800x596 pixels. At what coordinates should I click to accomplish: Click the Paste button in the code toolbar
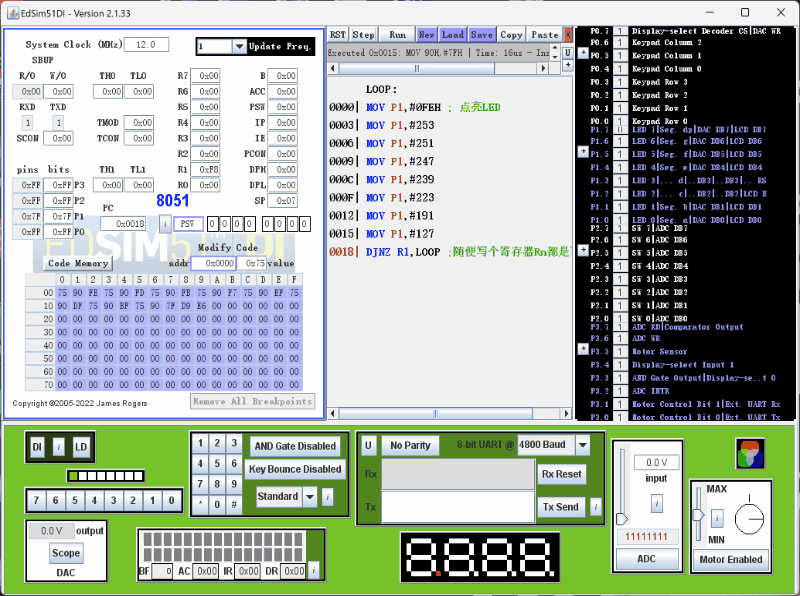coord(545,35)
